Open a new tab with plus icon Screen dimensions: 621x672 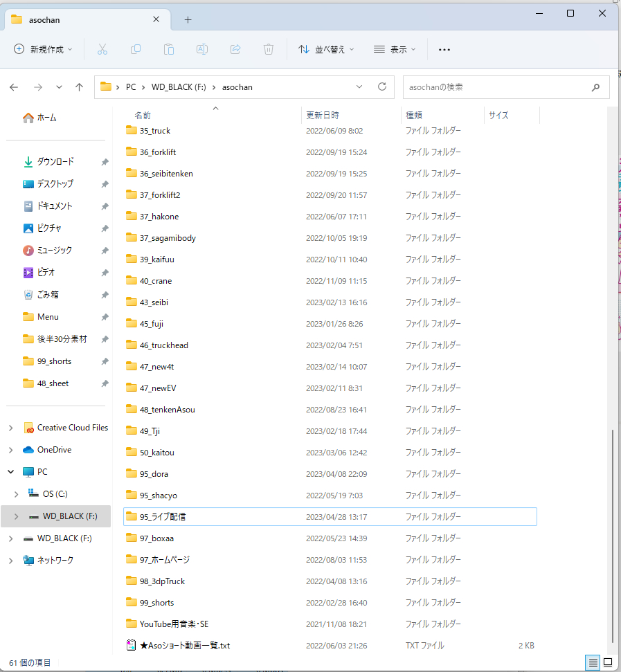[188, 19]
